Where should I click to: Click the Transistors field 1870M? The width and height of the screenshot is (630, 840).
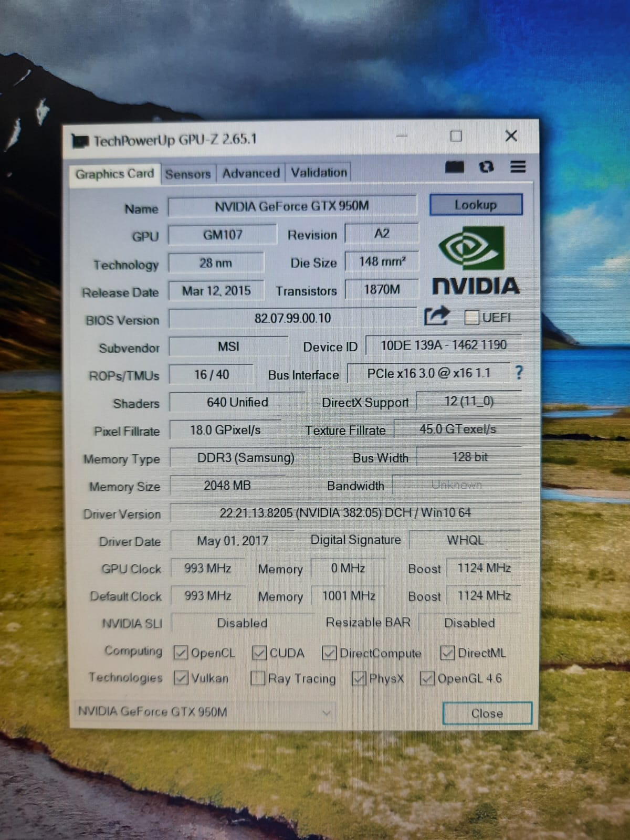(x=382, y=289)
